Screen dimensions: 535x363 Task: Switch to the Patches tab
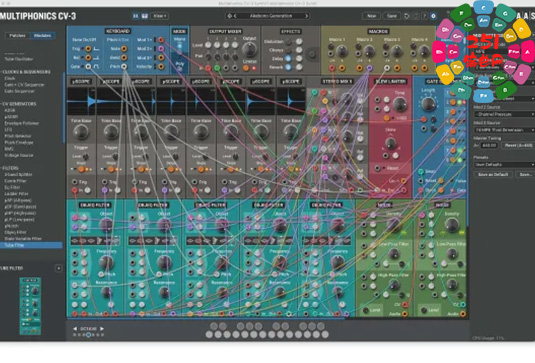pos(18,35)
